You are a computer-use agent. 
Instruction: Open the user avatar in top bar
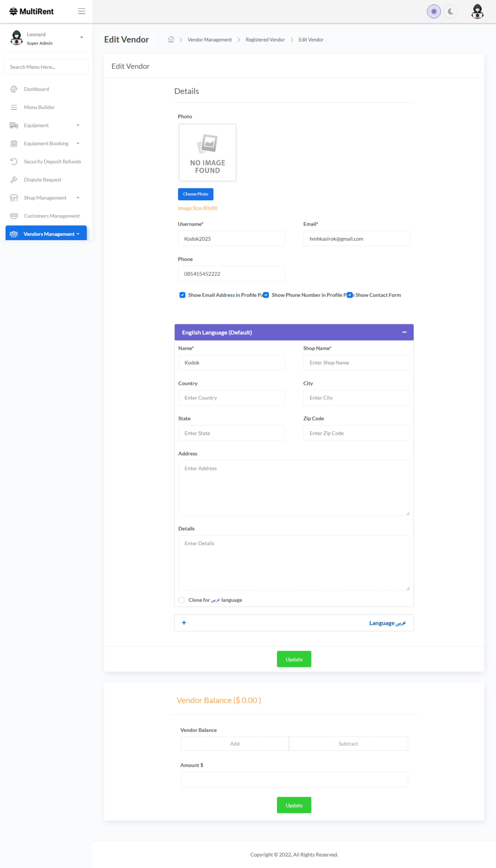coord(477,12)
